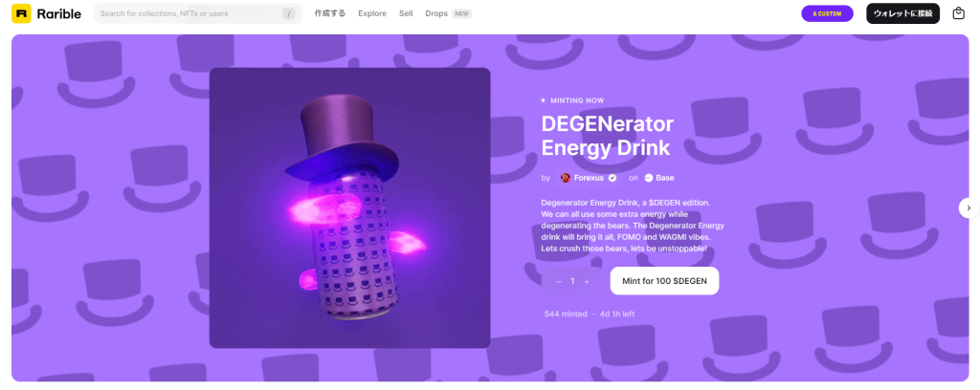Viewport: 980px width, 390px height.
Task: Increase mint quantity with plus button
Action: click(x=587, y=281)
